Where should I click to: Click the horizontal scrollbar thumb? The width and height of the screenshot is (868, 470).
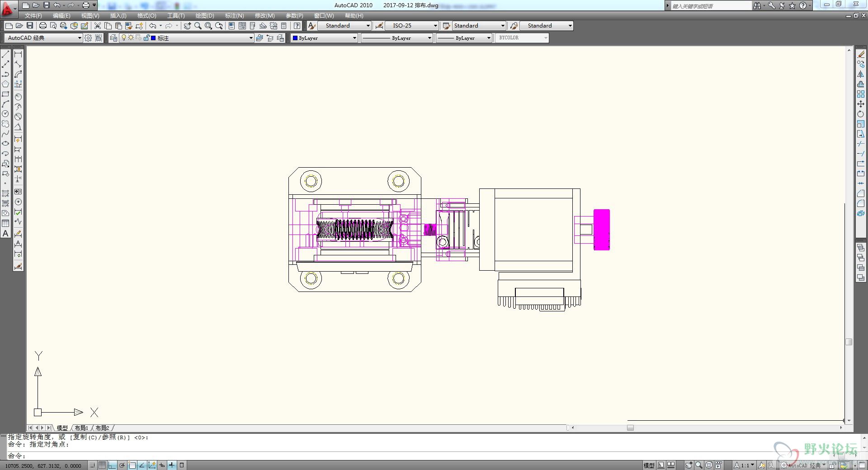point(630,428)
